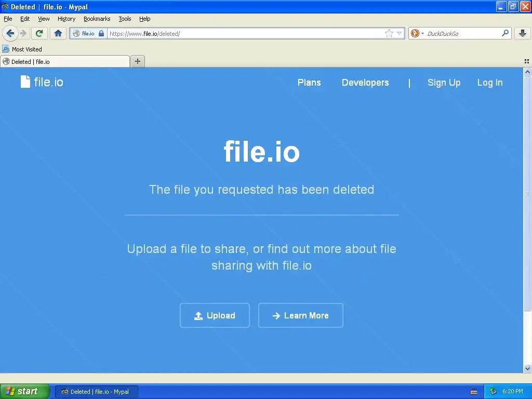Open the home page via house icon
This screenshot has width=532, height=399.
pos(58,33)
